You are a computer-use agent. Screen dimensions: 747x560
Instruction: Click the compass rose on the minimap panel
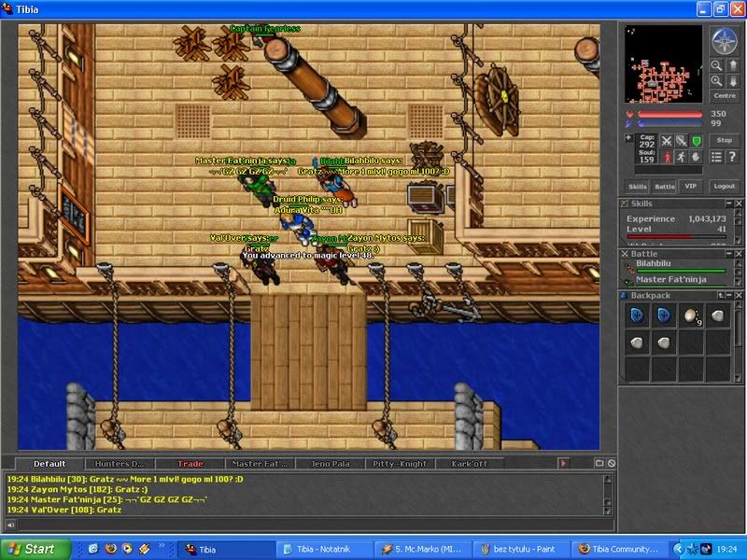[725, 40]
